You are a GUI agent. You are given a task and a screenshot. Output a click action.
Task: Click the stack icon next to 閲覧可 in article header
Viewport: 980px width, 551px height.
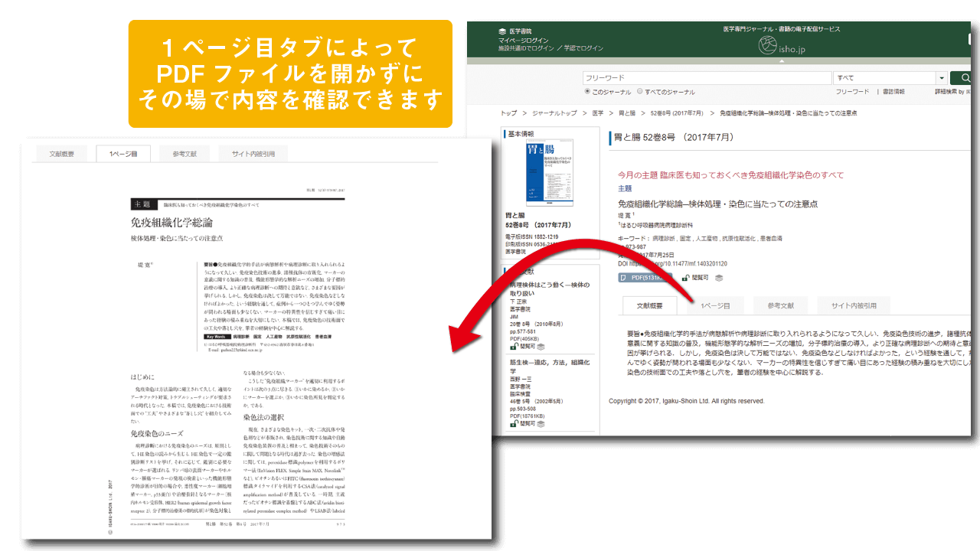719,277
